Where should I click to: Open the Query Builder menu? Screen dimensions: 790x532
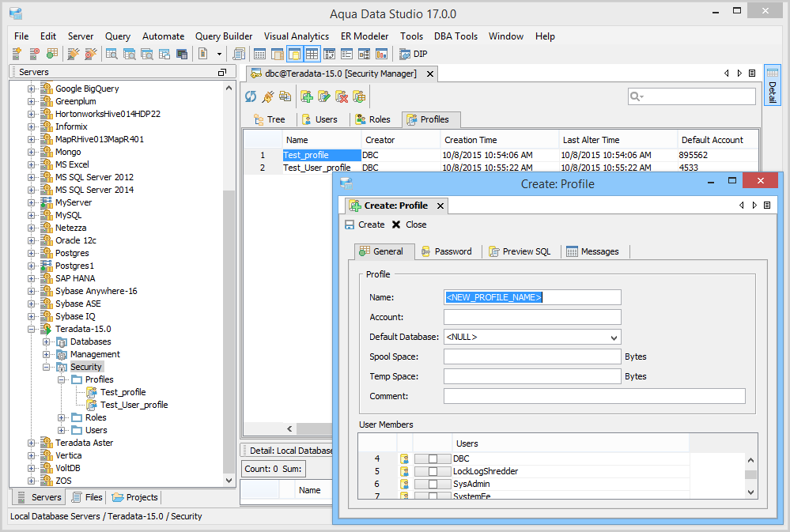click(x=224, y=36)
